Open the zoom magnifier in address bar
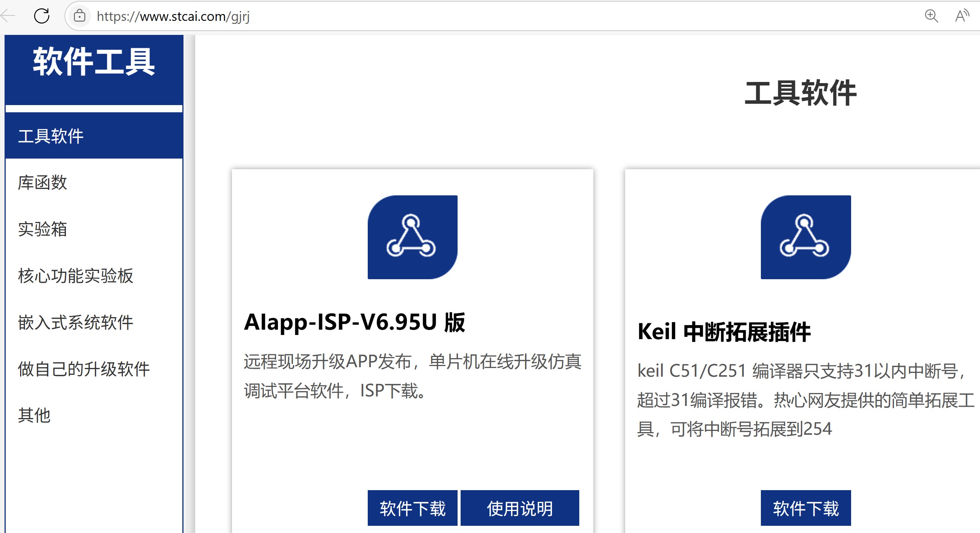 931,16
